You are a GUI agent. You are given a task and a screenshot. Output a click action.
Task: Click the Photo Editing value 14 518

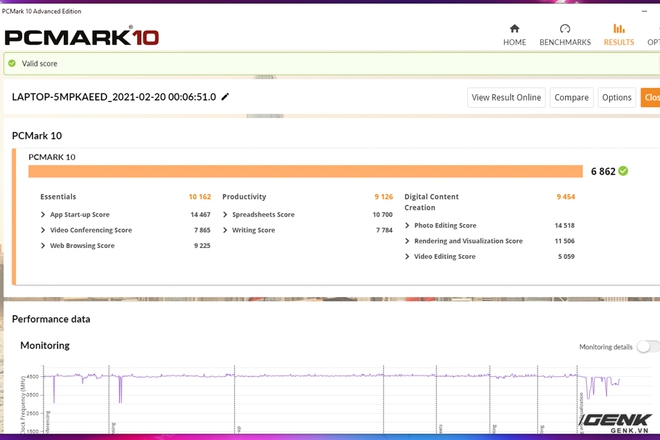[564, 226]
